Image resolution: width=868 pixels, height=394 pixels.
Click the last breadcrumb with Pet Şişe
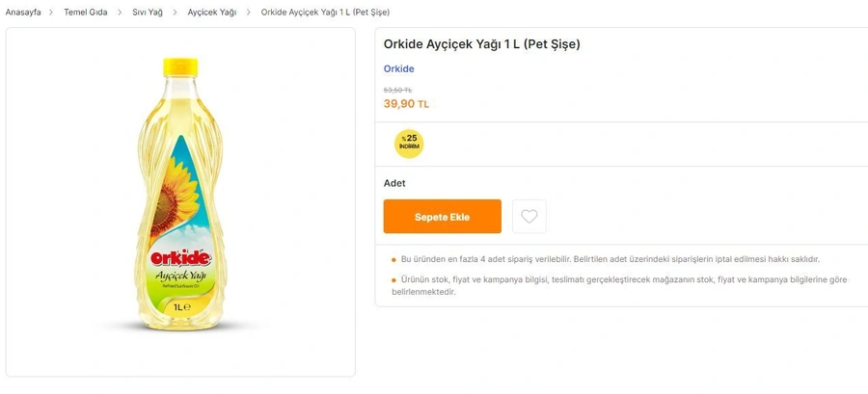[325, 13]
